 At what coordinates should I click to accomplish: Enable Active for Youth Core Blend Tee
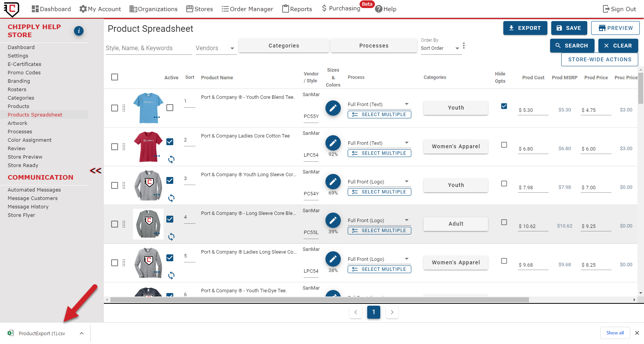(x=170, y=108)
